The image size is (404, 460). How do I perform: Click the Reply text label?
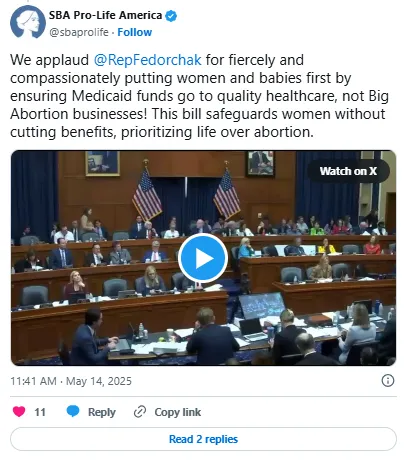102,412
